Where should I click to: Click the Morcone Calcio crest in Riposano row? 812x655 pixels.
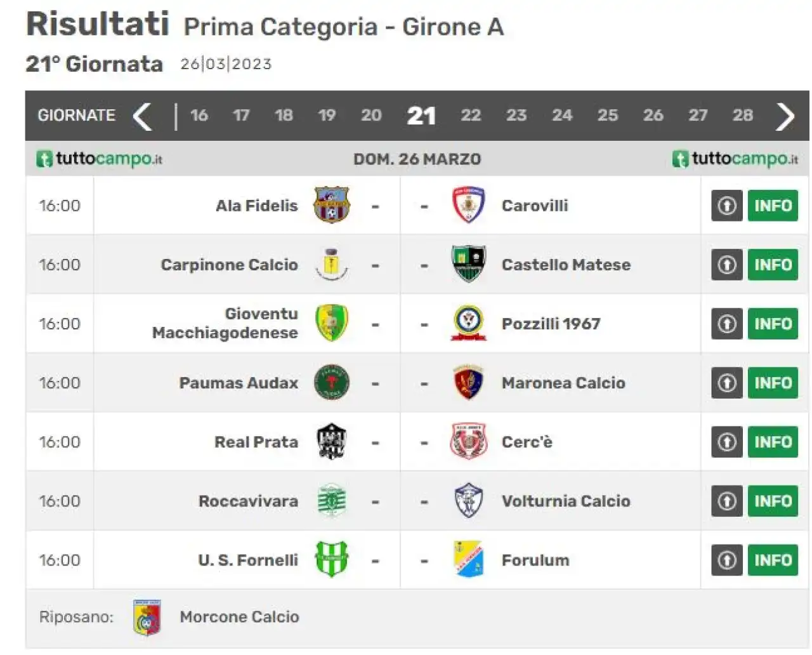click(x=147, y=617)
